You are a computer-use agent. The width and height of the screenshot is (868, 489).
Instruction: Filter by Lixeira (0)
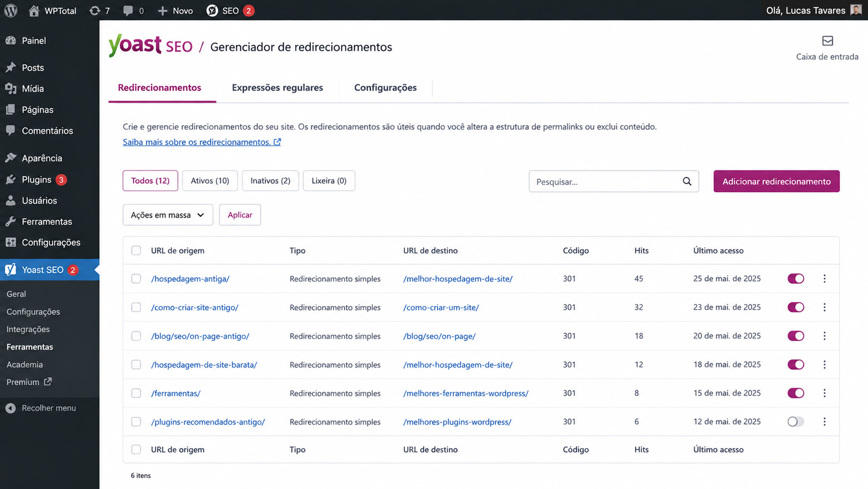pyautogui.click(x=329, y=180)
